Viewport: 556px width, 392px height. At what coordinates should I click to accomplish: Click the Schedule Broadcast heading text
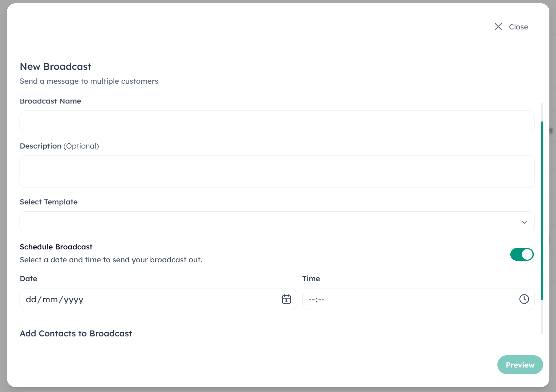[56, 247]
